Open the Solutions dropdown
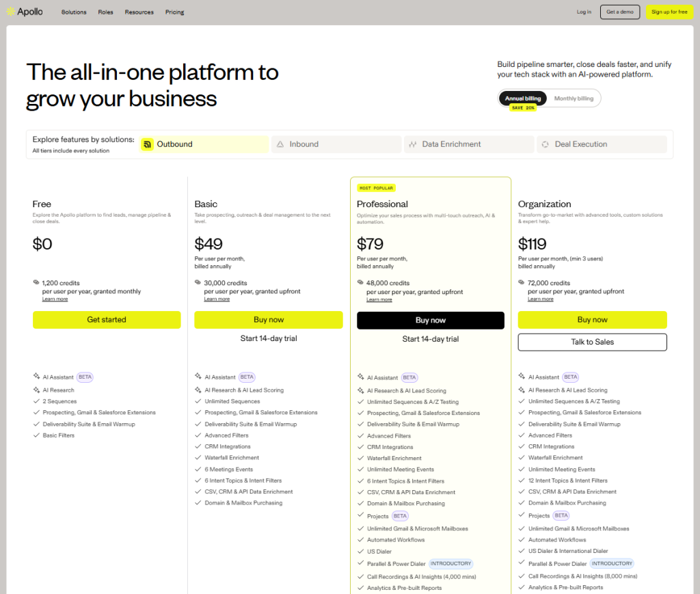This screenshot has width=700, height=594. pos(73,12)
